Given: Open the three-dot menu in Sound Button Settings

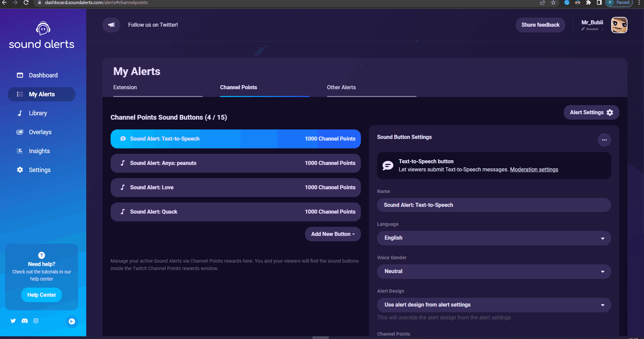Looking at the screenshot, I should (604, 140).
